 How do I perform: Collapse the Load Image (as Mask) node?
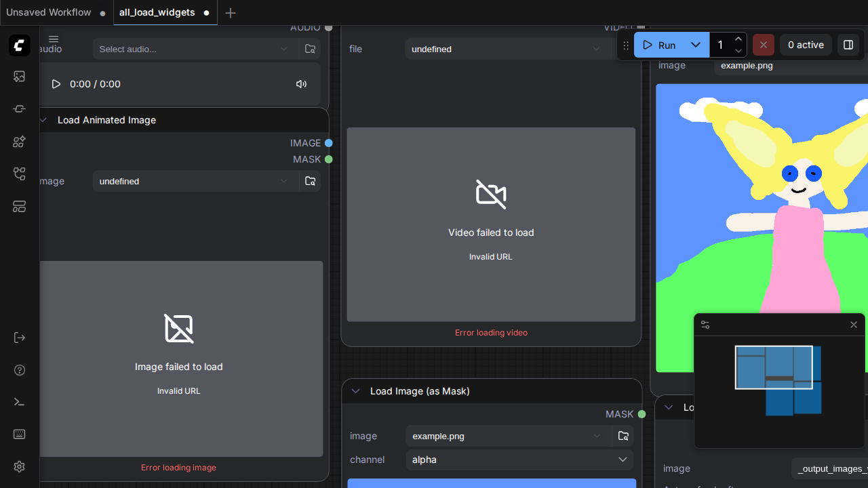point(355,391)
